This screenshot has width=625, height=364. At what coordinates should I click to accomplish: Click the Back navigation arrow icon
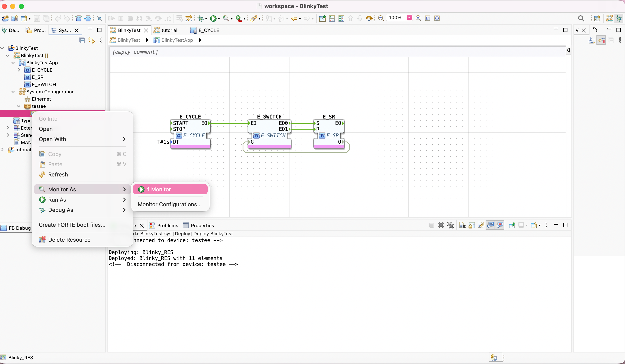294,18
